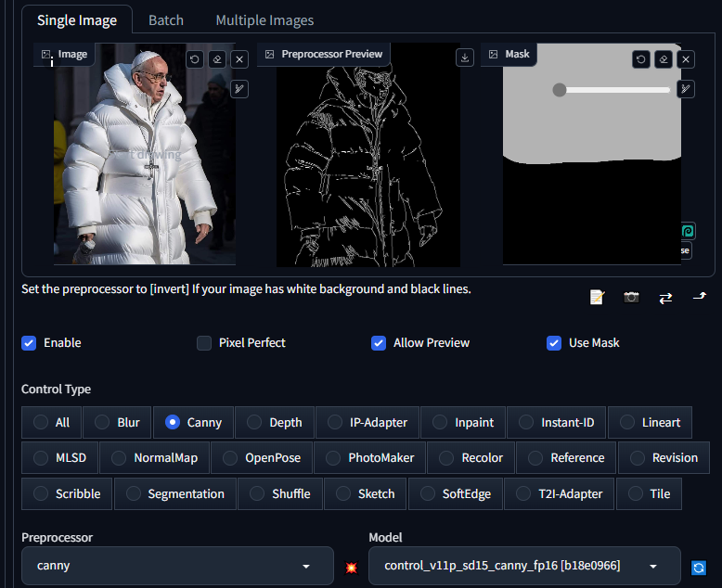The width and height of the screenshot is (722, 588).
Task: Erase drawing on the input image panel
Action: tap(217, 59)
